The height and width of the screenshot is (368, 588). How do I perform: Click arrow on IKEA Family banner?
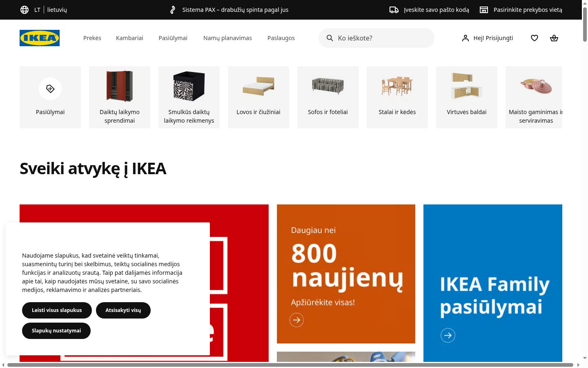click(448, 336)
